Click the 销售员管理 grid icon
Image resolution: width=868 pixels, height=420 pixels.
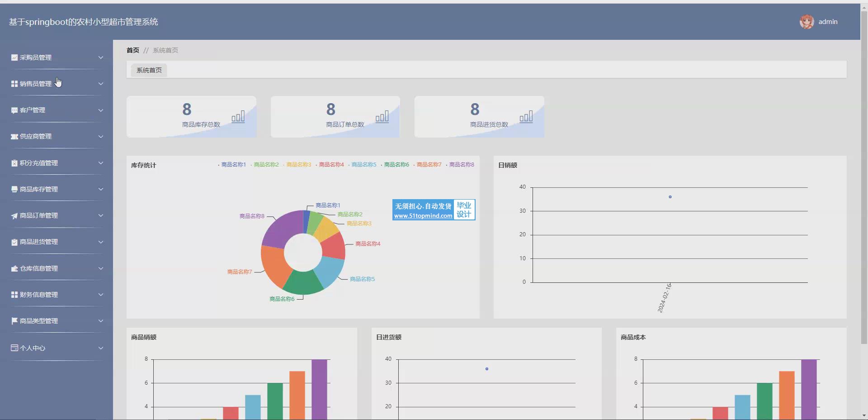click(x=14, y=84)
